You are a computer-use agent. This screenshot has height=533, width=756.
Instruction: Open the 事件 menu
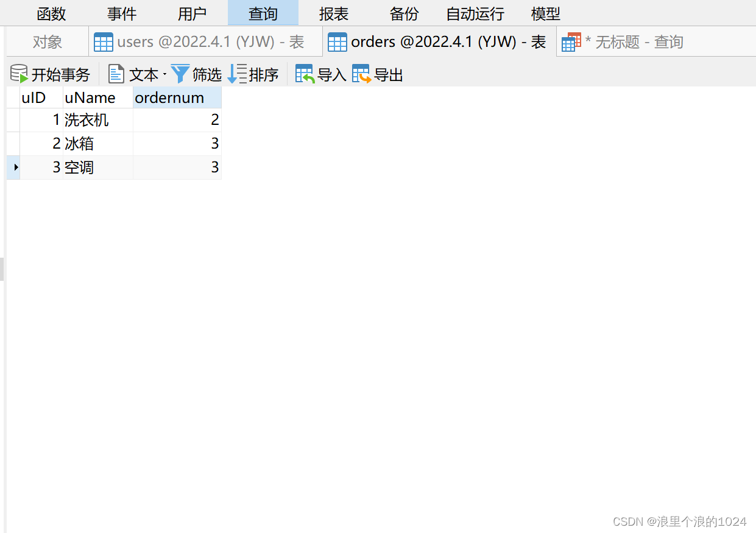(x=122, y=13)
